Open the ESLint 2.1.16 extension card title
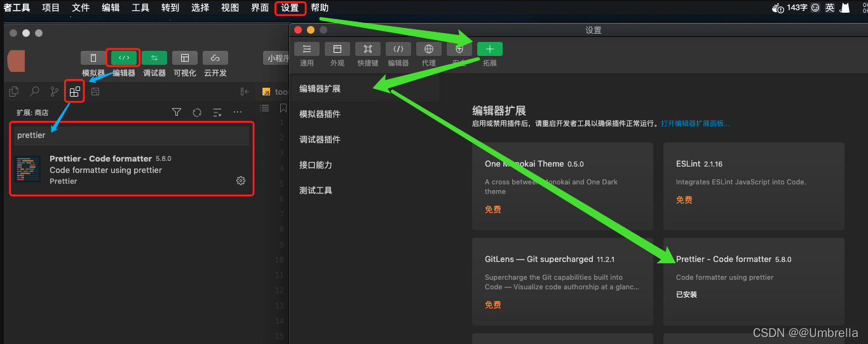 [699, 163]
